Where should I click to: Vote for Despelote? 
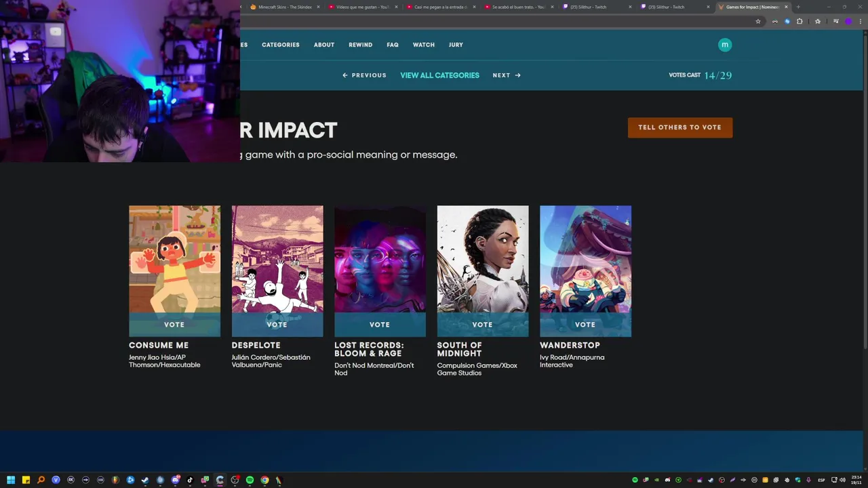coord(277,325)
